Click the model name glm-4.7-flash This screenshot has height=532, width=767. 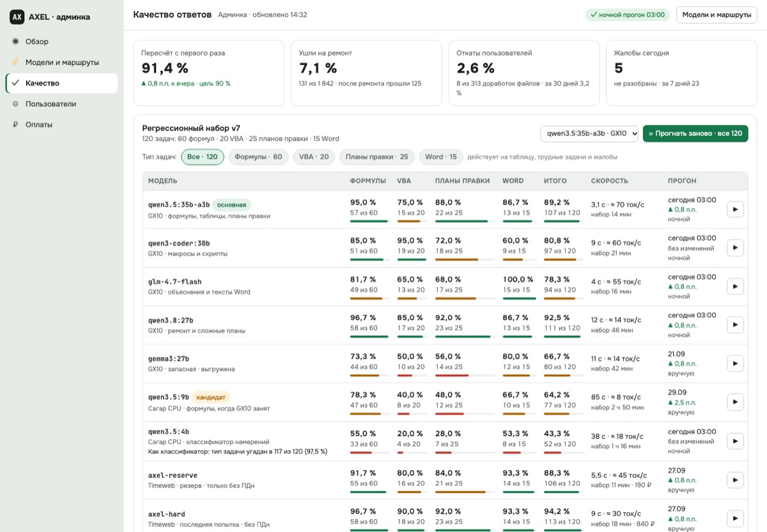tap(174, 282)
